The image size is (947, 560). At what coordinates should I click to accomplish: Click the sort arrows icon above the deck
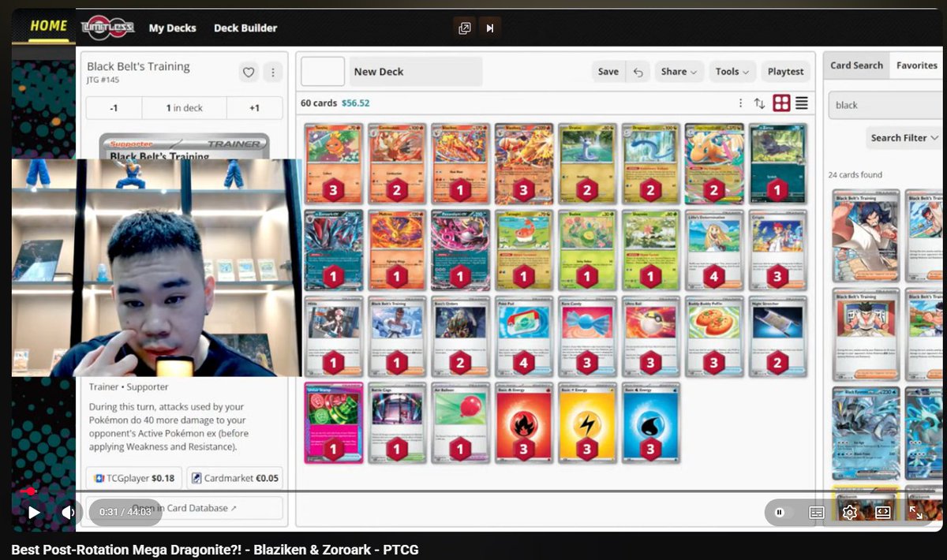(759, 103)
